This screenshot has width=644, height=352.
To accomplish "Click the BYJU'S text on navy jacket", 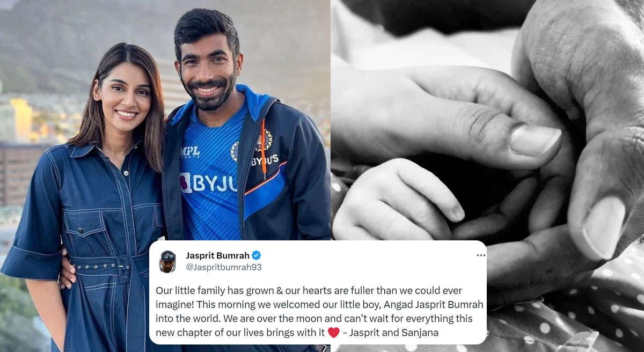I will [265, 160].
